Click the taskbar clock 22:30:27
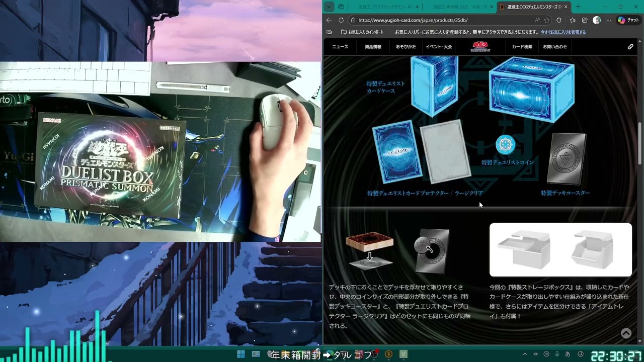 point(617,356)
